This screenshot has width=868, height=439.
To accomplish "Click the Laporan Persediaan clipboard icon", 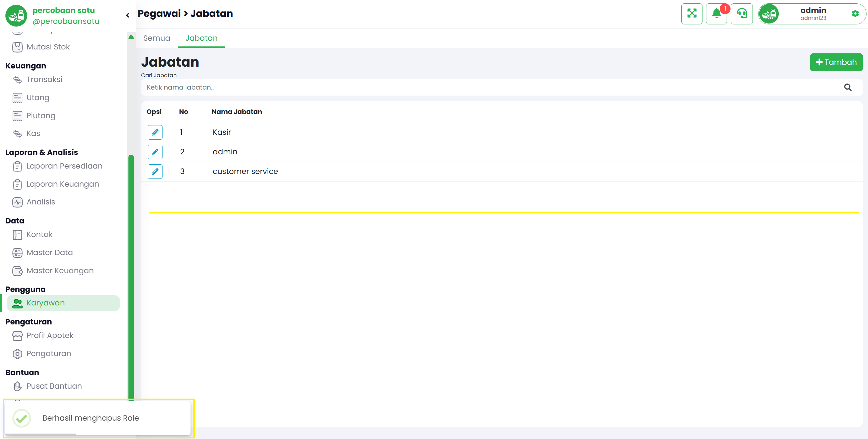I will 17,166.
